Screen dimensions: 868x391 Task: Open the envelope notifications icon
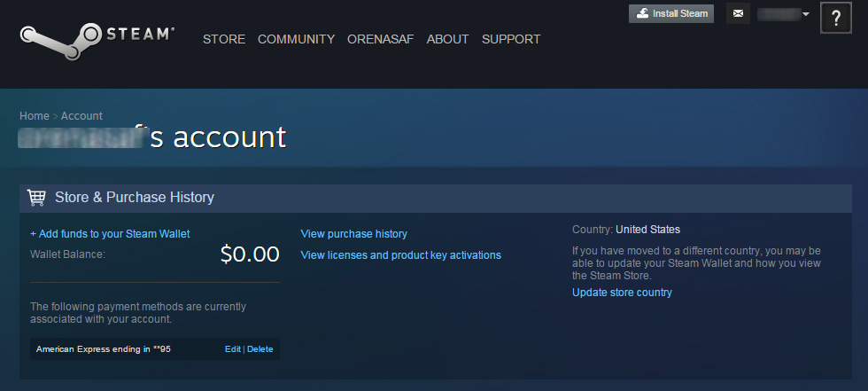pyautogui.click(x=738, y=14)
